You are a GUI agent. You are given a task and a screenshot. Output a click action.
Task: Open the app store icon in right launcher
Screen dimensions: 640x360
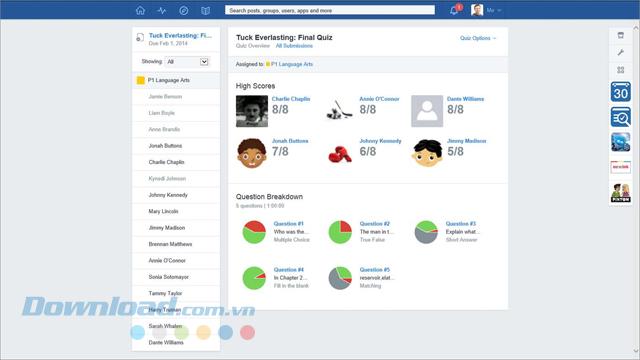(x=620, y=36)
